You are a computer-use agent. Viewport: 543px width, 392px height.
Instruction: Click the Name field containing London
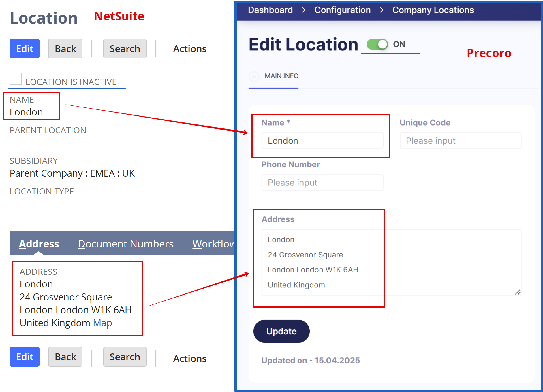point(322,141)
